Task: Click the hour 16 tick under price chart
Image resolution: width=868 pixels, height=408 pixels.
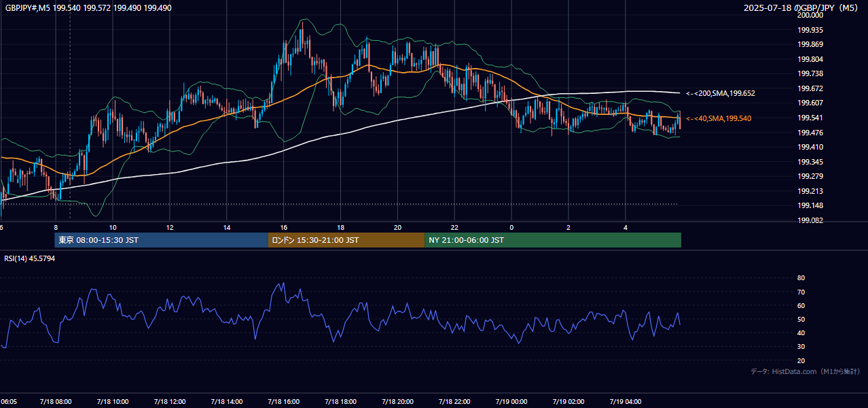Action: tap(284, 227)
